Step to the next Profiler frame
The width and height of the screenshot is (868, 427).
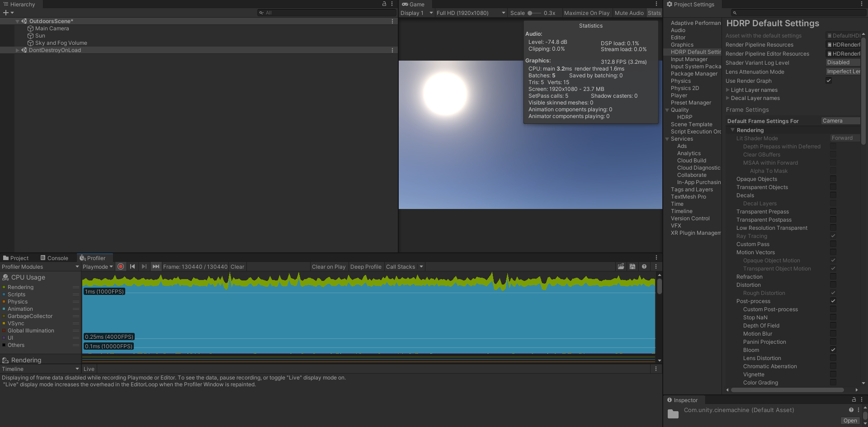pyautogui.click(x=144, y=266)
